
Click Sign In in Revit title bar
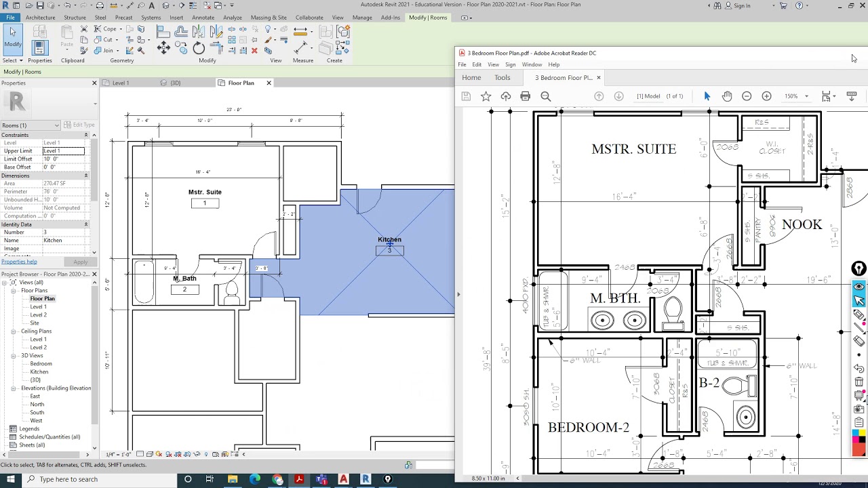737,5
